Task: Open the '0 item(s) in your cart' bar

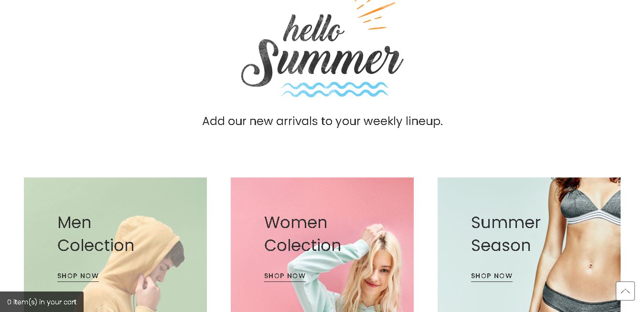Action: pyautogui.click(x=42, y=302)
